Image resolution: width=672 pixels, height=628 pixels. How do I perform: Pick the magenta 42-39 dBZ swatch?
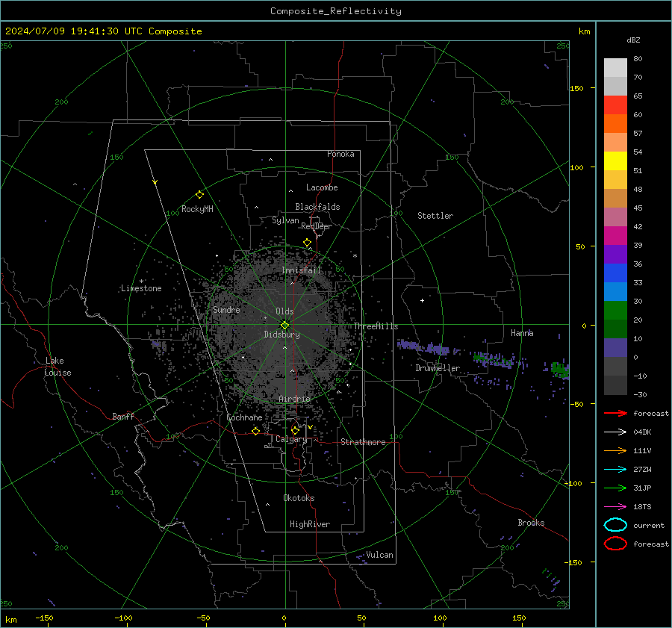coord(615,236)
